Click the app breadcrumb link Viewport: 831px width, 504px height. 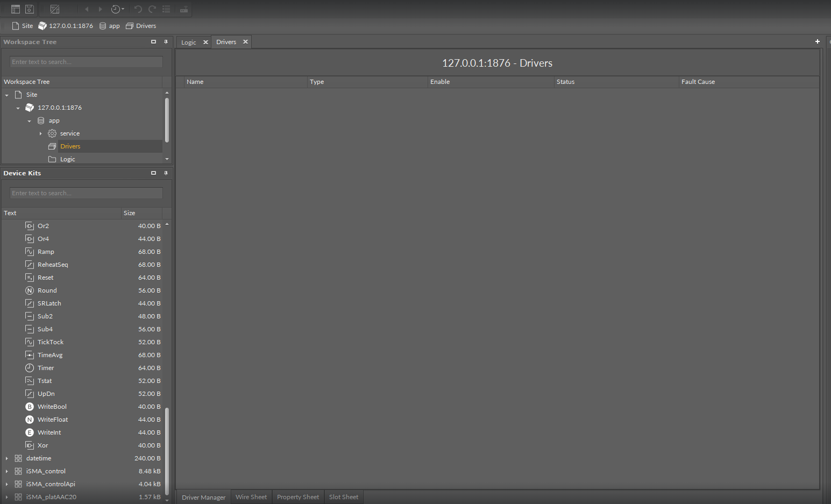(114, 26)
